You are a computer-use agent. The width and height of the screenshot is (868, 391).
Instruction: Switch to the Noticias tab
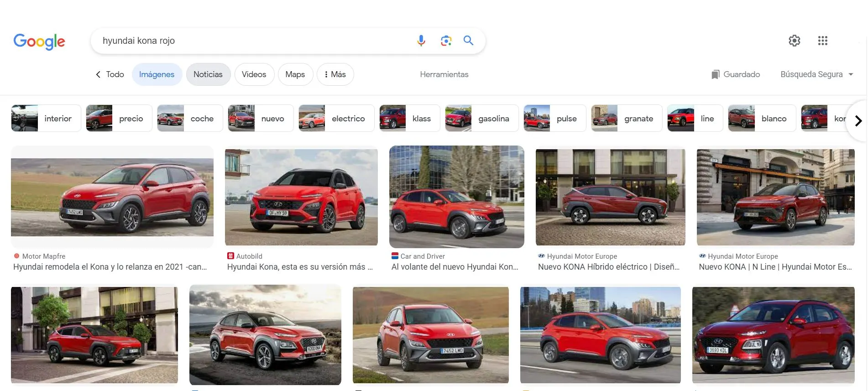click(208, 74)
